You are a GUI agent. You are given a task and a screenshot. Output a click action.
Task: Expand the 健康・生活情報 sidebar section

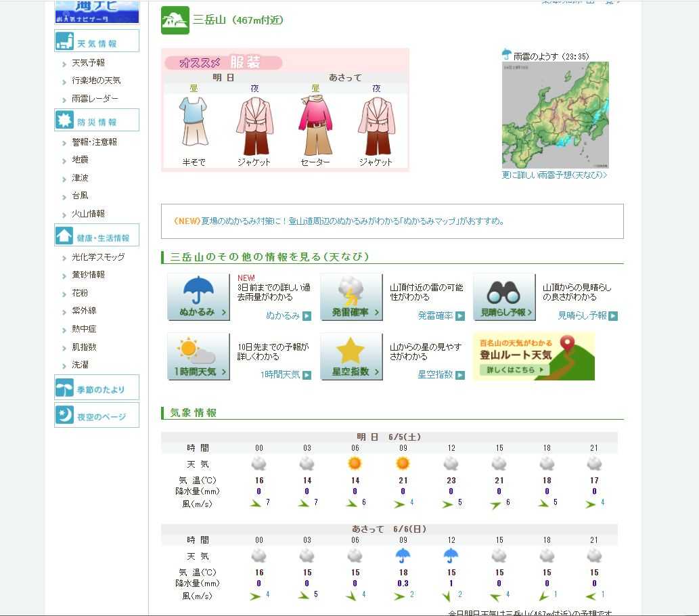97,236
